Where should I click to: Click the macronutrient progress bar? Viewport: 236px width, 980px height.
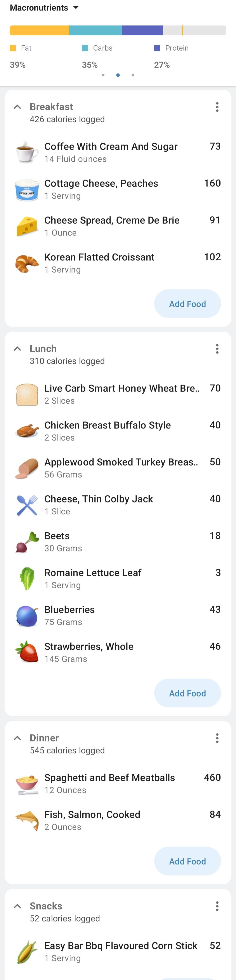click(118, 30)
